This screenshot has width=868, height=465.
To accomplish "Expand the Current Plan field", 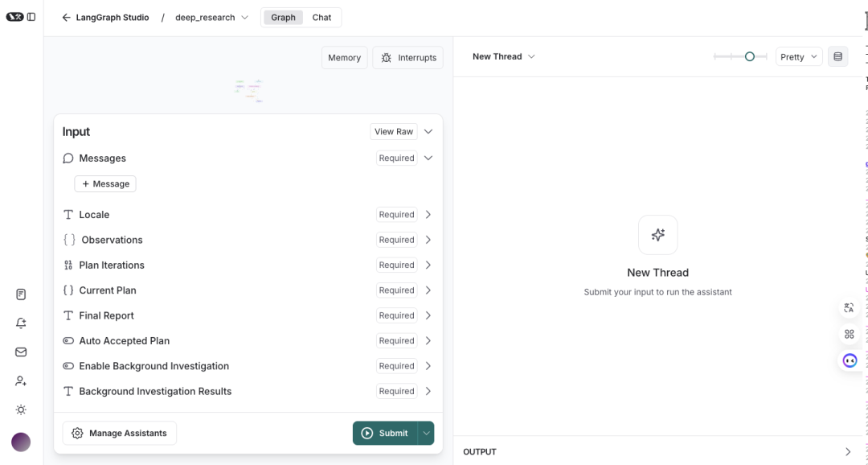I will 428,290.
